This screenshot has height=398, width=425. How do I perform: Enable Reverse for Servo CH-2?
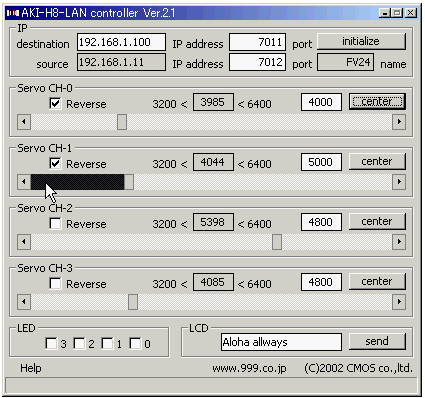point(55,223)
